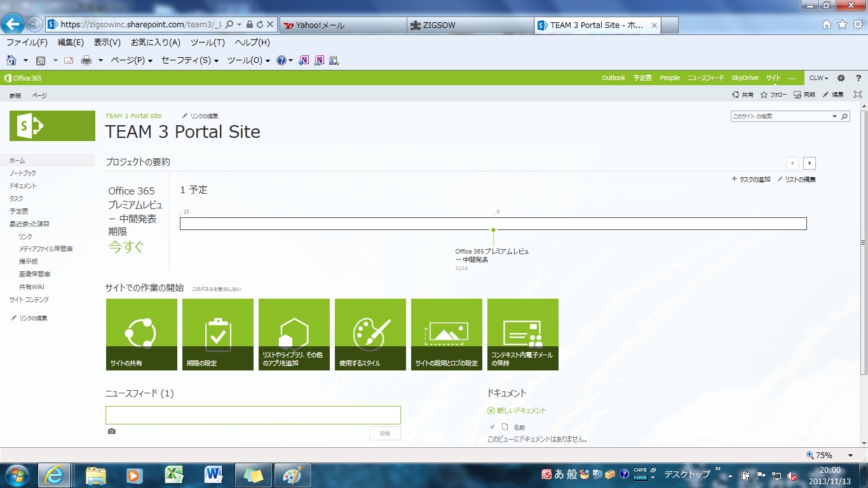Launch Excel from the taskbar
Viewport: 868px width, 488px height.
coord(173,475)
